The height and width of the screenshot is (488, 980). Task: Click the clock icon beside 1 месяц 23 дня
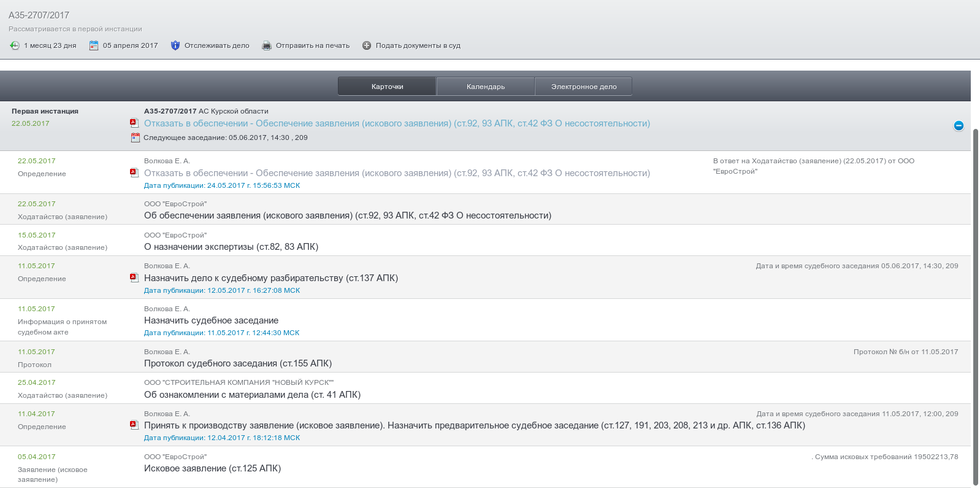coord(15,45)
